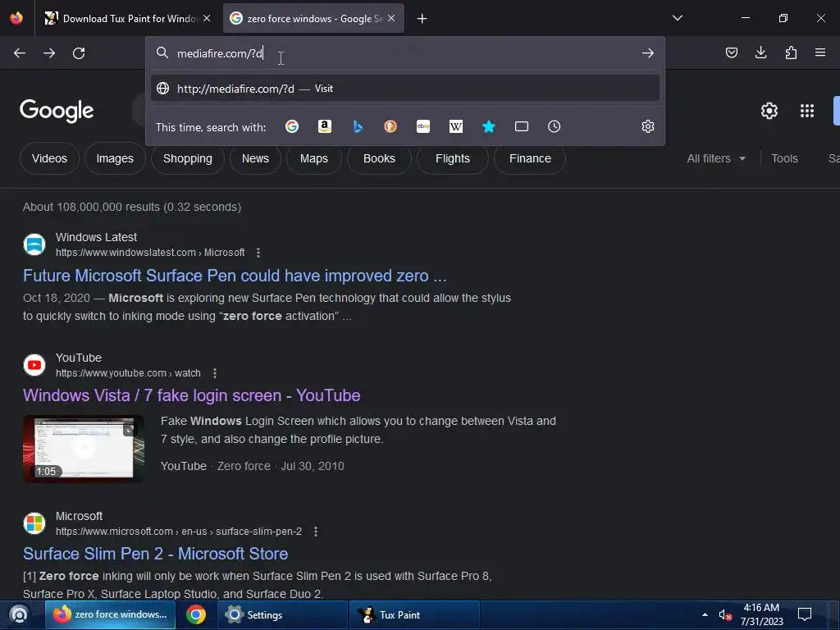Open the Firefox downloads panel
The image size is (840, 630).
760,52
